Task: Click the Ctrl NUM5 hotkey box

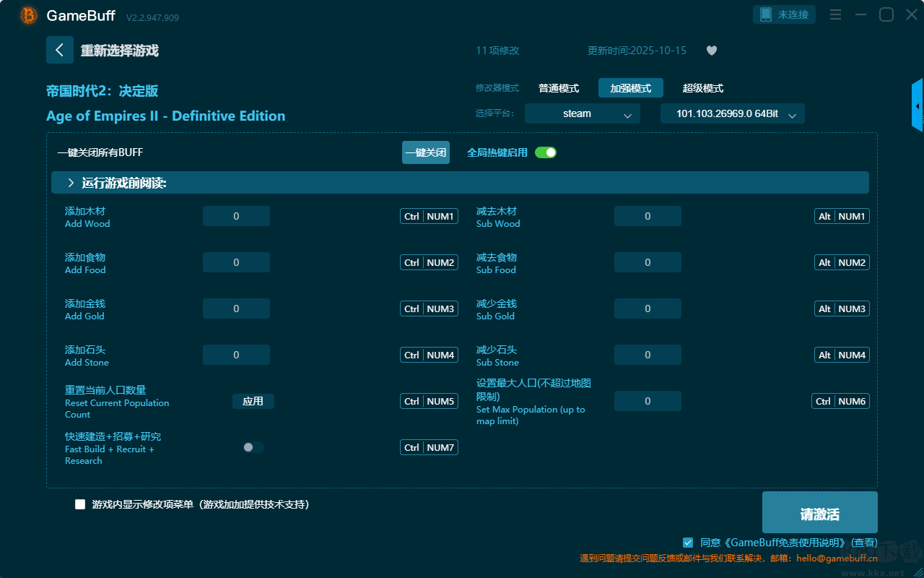Action: coord(429,401)
